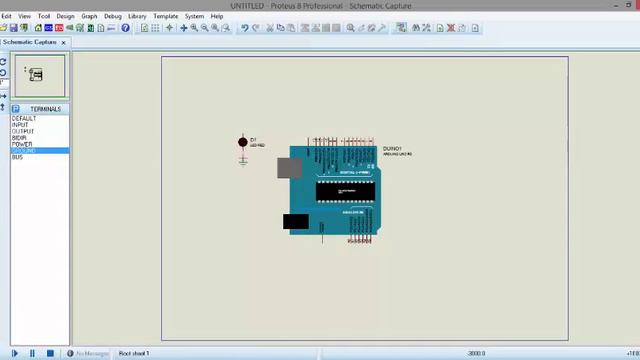Select highlighted GROUND terminal in list
Image resolution: width=640 pixels, height=360 pixels.
click(40, 151)
